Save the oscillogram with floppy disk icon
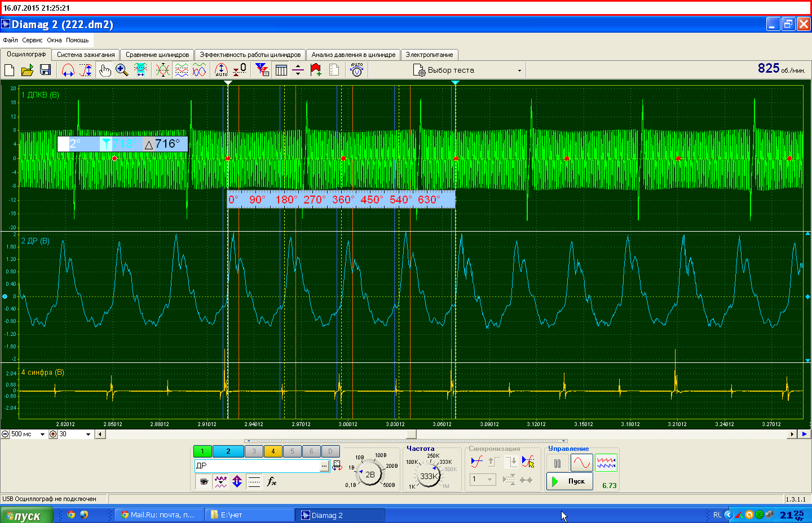The height and width of the screenshot is (523, 812). point(45,70)
